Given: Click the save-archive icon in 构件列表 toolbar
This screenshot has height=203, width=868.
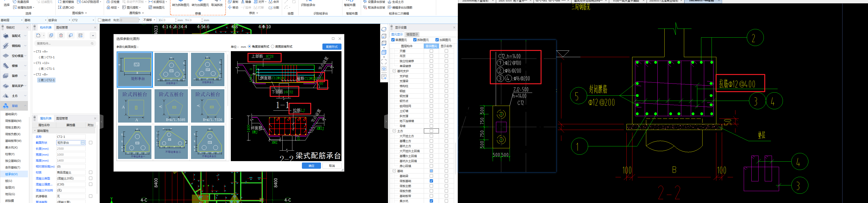Looking at the screenshot, I should [81, 35].
